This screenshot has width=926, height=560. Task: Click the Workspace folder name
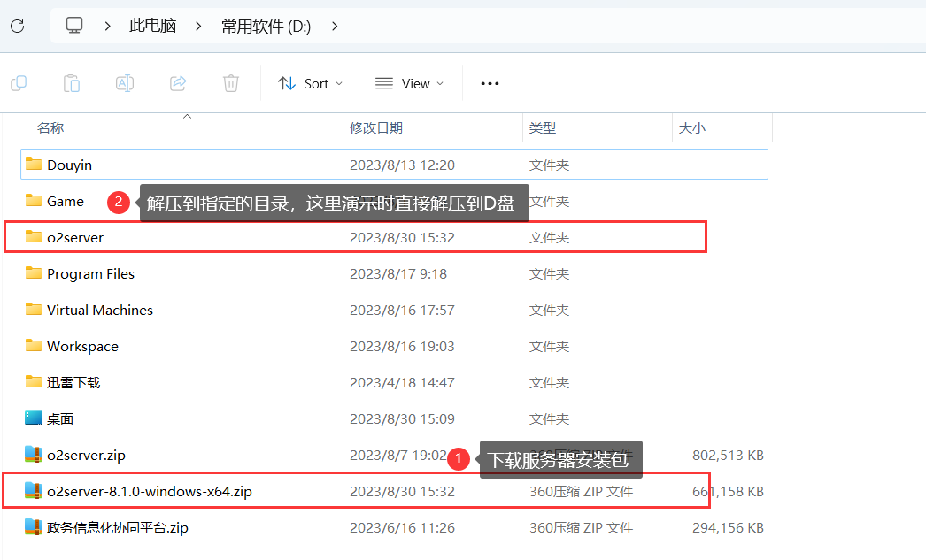[82, 347]
